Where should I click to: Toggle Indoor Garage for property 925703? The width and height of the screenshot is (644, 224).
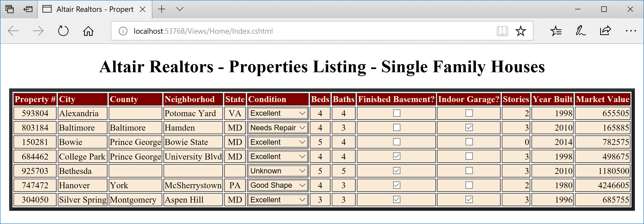[x=469, y=171]
